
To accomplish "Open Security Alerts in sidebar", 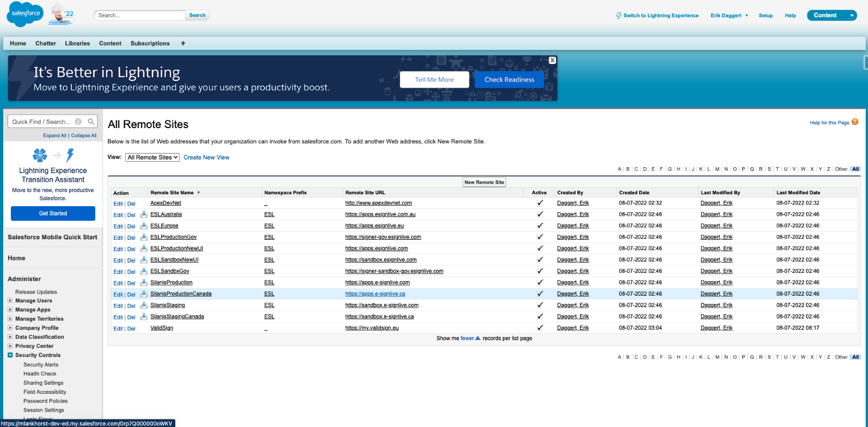I will click(41, 365).
